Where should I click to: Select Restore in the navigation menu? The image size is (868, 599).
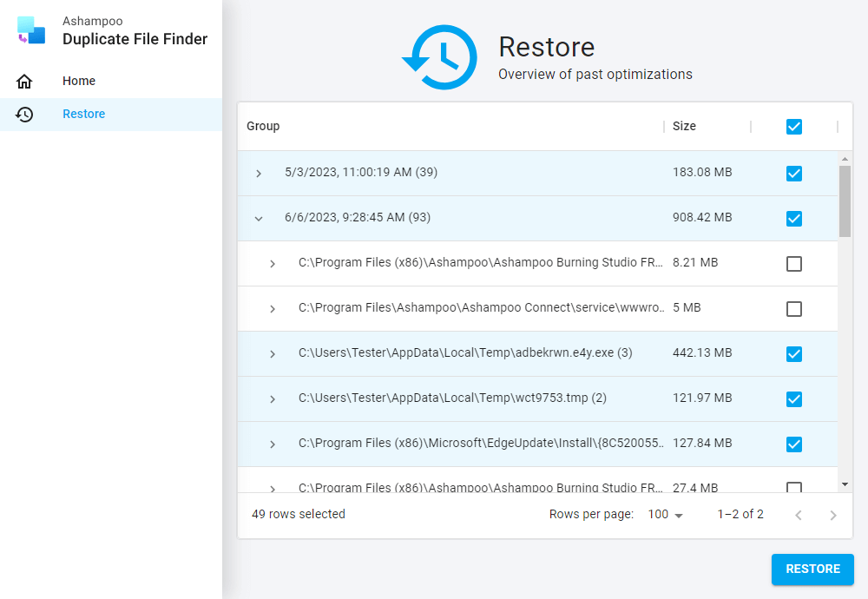[x=83, y=114]
